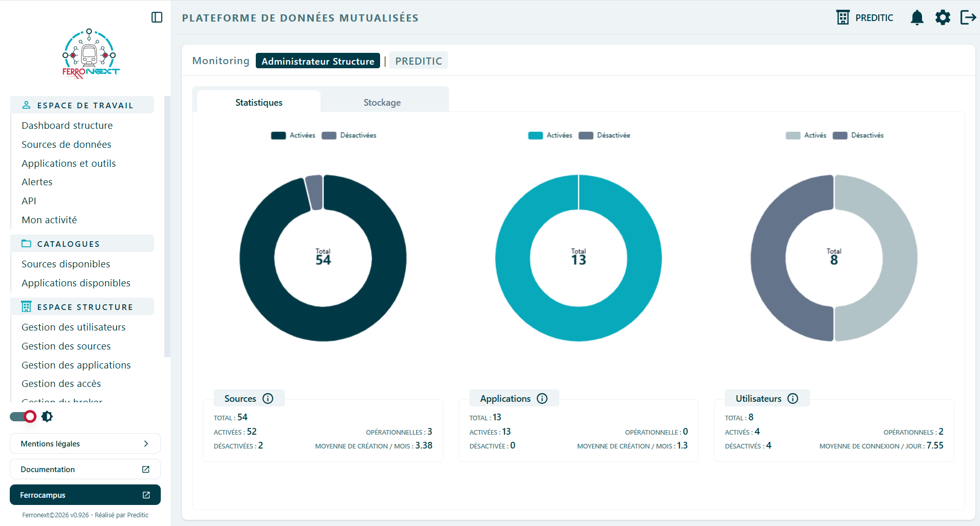The image size is (980, 526).
Task: Open the Documentation link
Action: [85, 470]
